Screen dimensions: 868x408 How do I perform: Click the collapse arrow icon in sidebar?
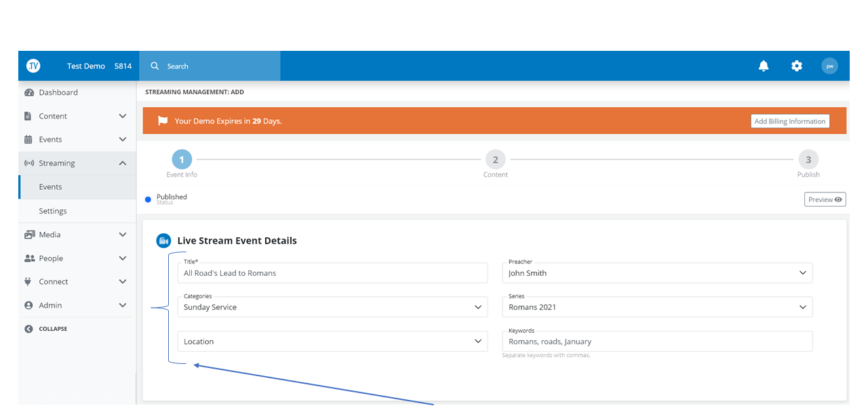click(28, 329)
